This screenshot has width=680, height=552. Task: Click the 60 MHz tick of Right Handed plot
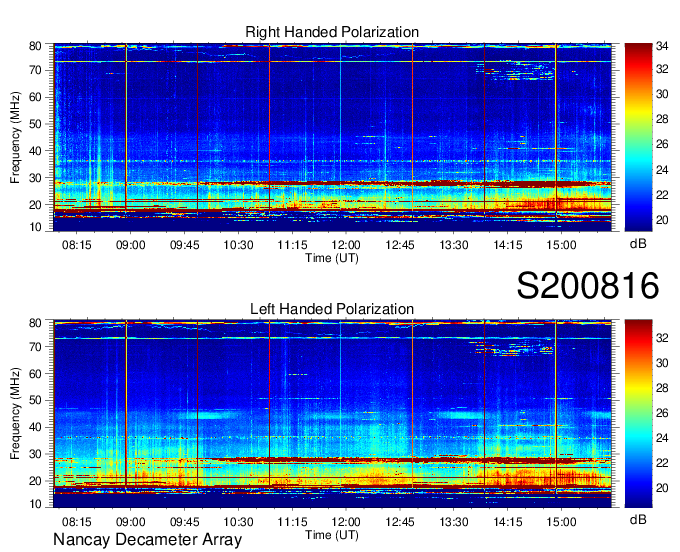[x=35, y=97]
